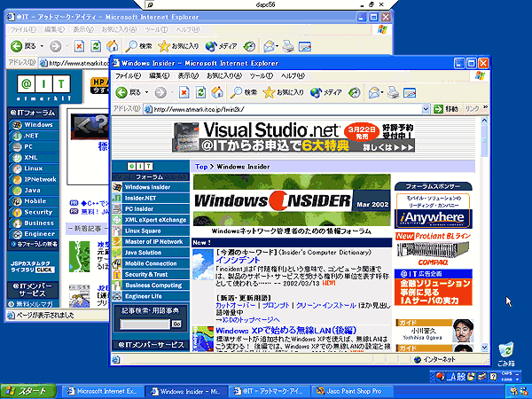This screenshot has height=399, width=532.
Task: Click scroll down arrow in Windows Insider page
Action: coord(484,347)
